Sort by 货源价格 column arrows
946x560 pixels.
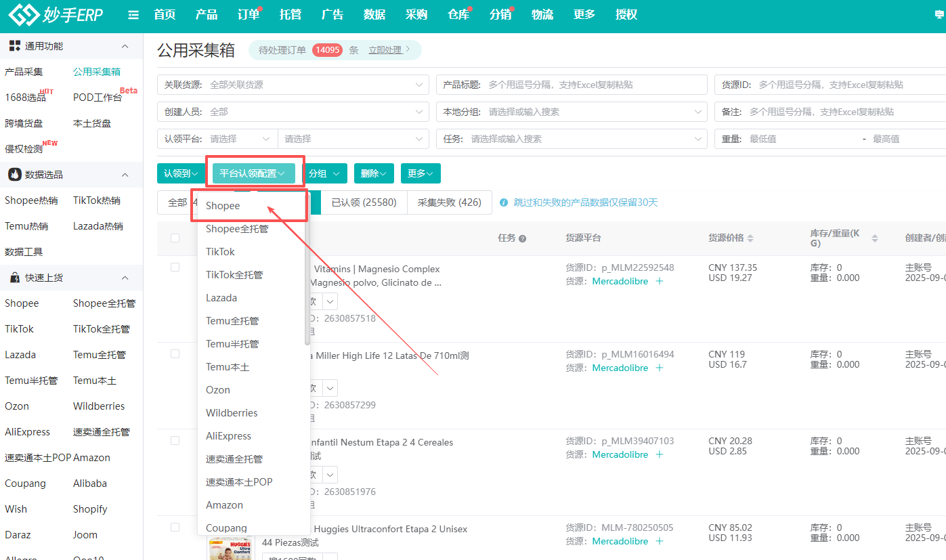[x=750, y=238]
